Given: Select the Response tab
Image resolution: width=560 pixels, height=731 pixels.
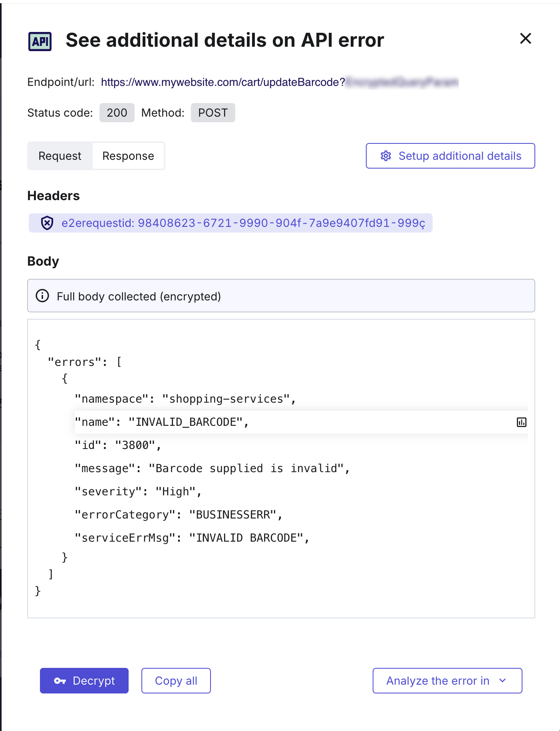Looking at the screenshot, I should (128, 156).
